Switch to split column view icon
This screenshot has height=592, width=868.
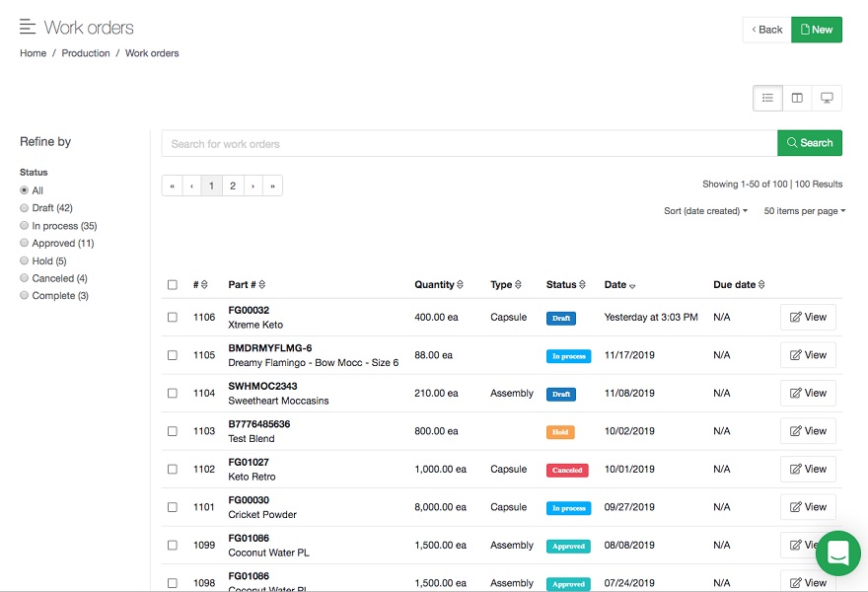(797, 98)
